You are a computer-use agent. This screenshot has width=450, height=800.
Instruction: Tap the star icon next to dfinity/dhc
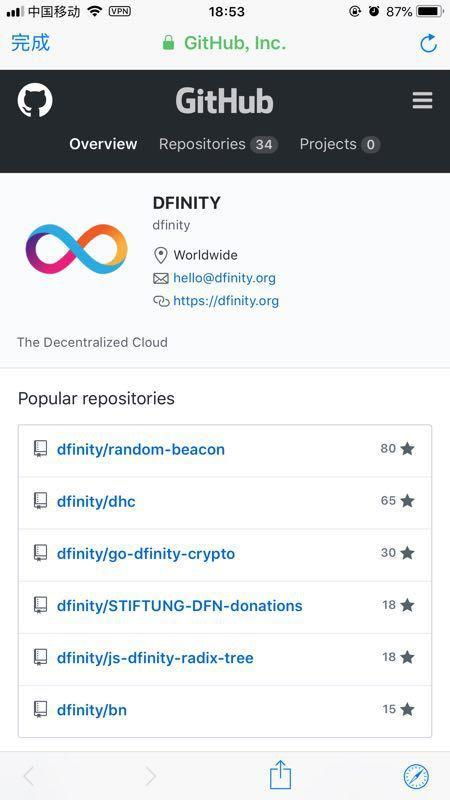[407, 501]
